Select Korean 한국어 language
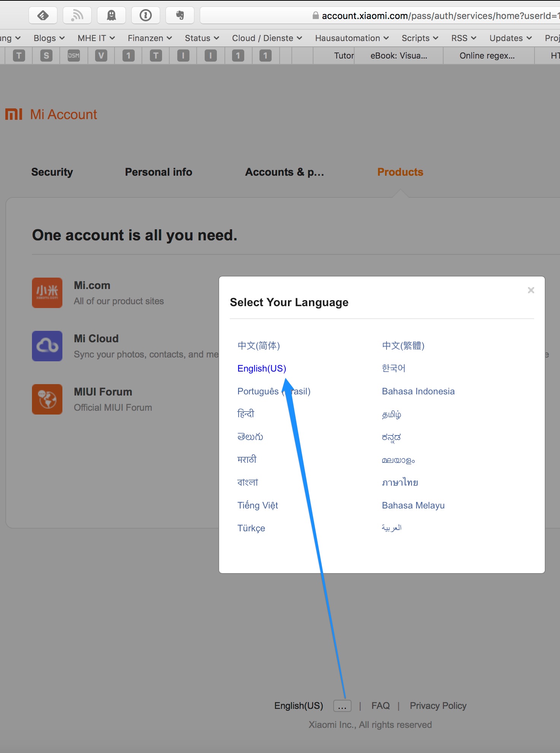 click(x=394, y=368)
